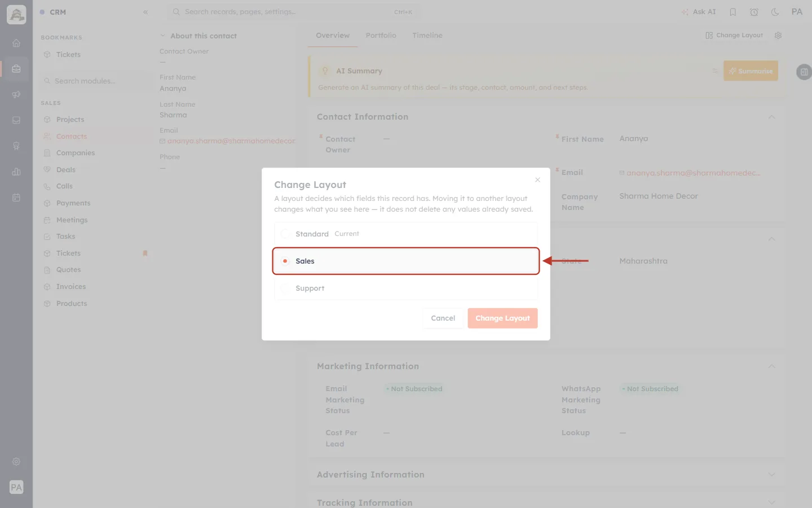Open Deals in the sales menu
This screenshot has width=812, height=508.
coord(65,169)
